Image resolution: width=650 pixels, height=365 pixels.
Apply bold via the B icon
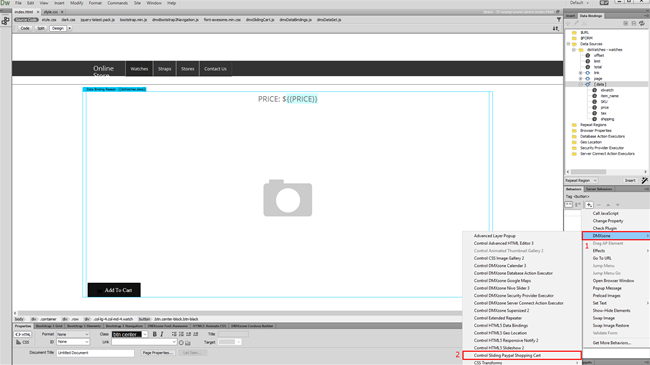click(155, 334)
